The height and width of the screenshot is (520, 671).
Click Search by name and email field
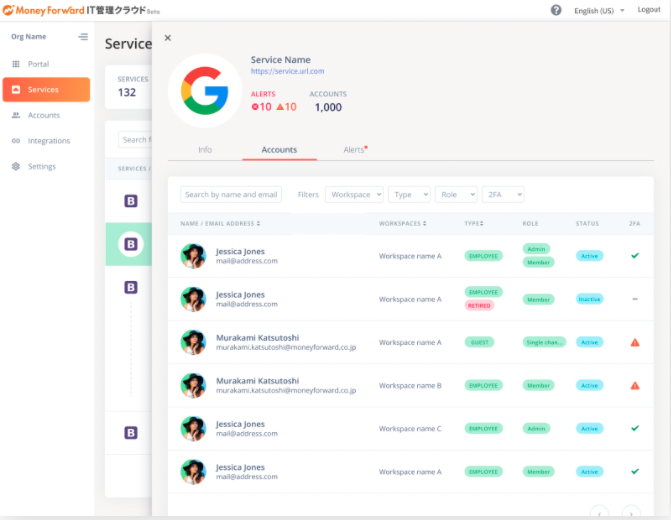pos(231,194)
